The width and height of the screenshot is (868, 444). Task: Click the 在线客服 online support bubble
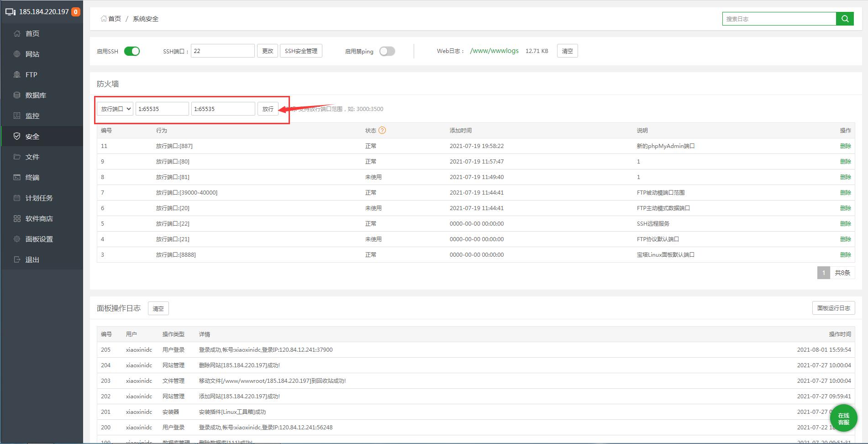843,418
